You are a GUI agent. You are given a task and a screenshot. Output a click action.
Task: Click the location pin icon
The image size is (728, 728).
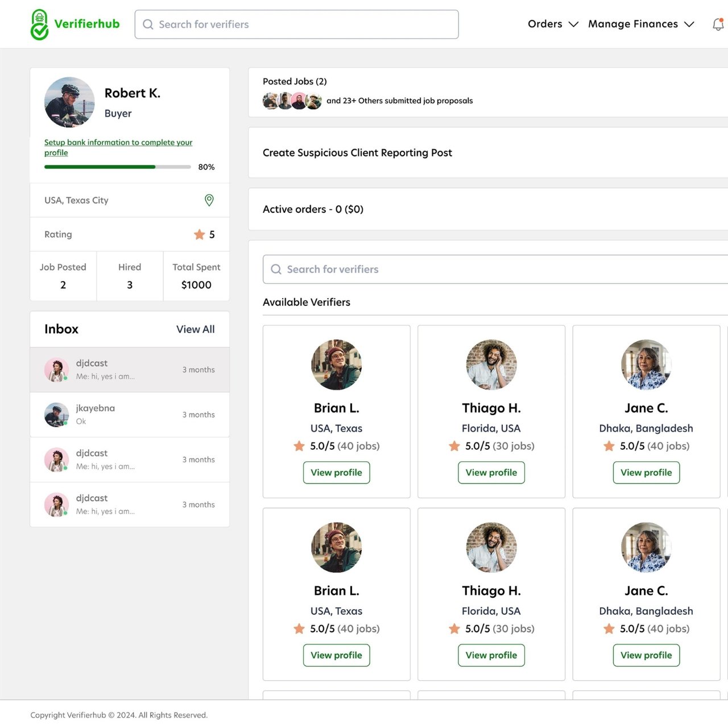209,200
